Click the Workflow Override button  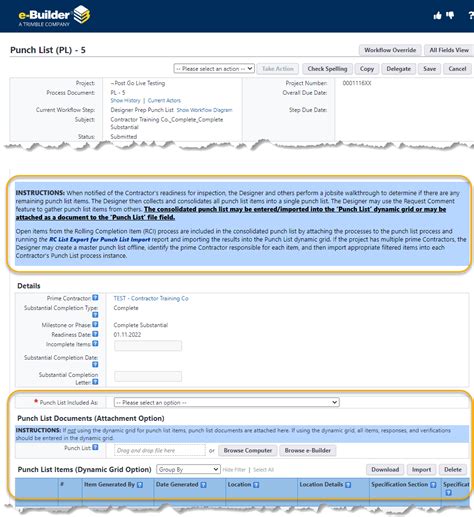click(x=390, y=50)
